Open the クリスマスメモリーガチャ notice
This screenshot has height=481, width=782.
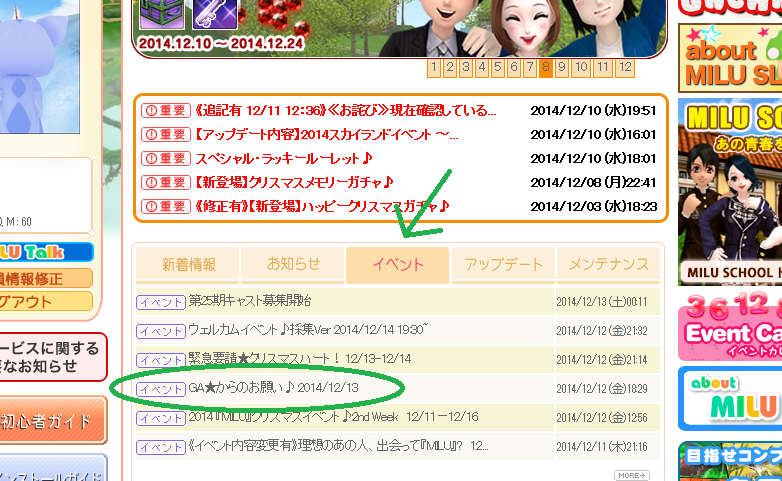click(x=294, y=182)
